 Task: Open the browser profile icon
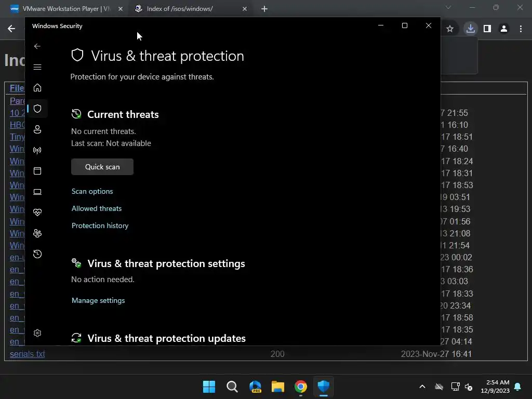(x=504, y=29)
